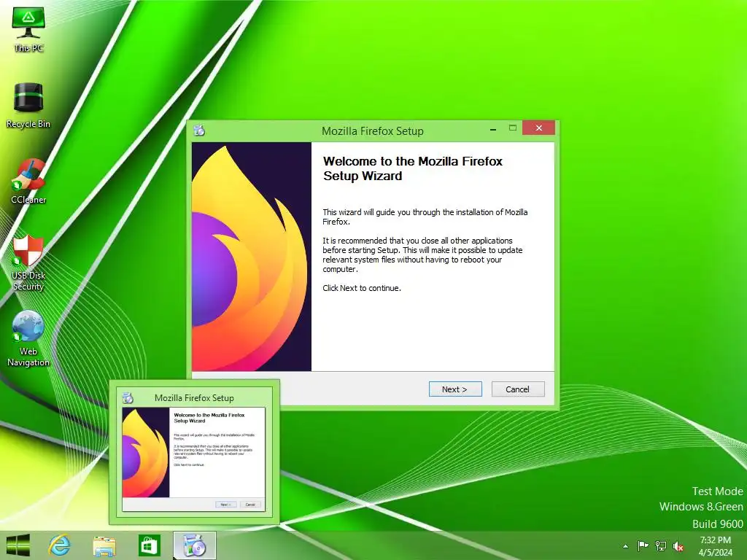
Task: Click the muted volume tray icon
Action: [x=678, y=546]
